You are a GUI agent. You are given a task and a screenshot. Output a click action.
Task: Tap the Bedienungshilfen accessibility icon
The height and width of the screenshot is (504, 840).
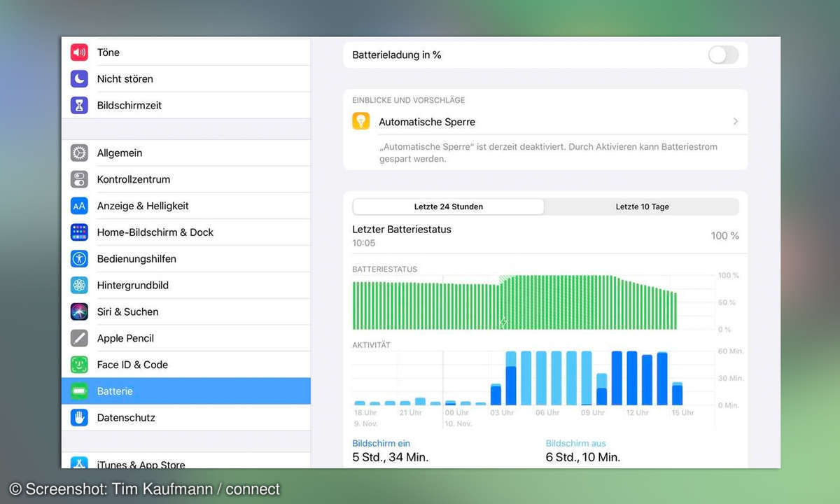tap(79, 258)
